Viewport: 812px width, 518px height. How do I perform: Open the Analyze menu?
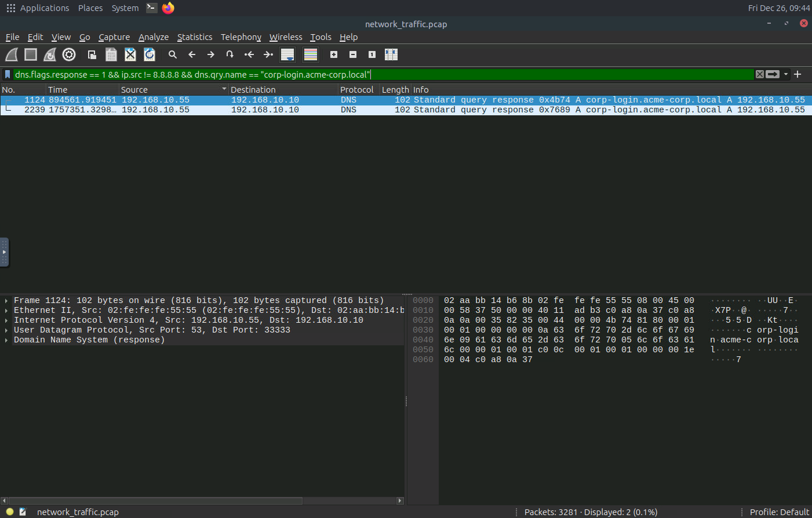154,37
